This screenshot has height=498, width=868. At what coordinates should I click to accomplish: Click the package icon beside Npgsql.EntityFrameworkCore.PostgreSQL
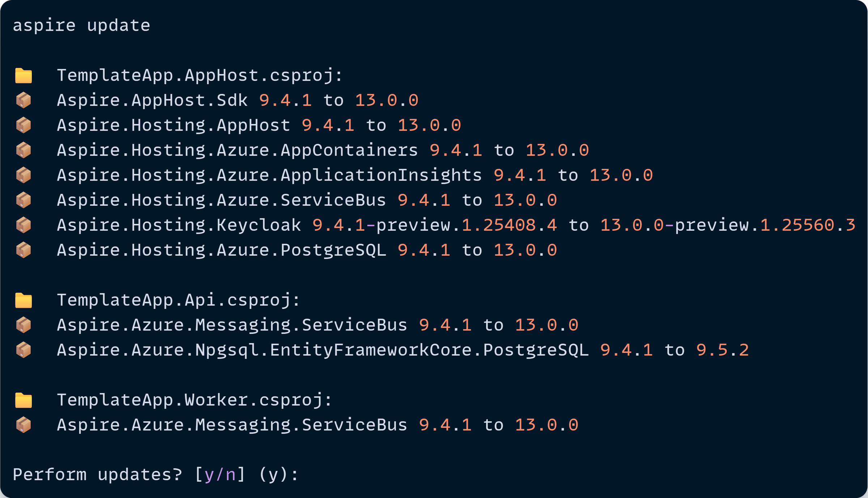24,350
